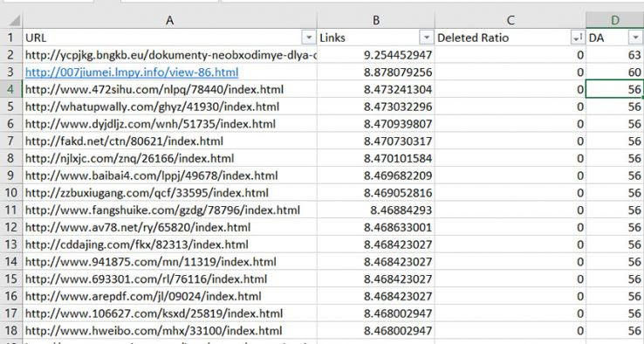The width and height of the screenshot is (644, 344).
Task: Select the Links value 8.46884293
Action: (376, 210)
